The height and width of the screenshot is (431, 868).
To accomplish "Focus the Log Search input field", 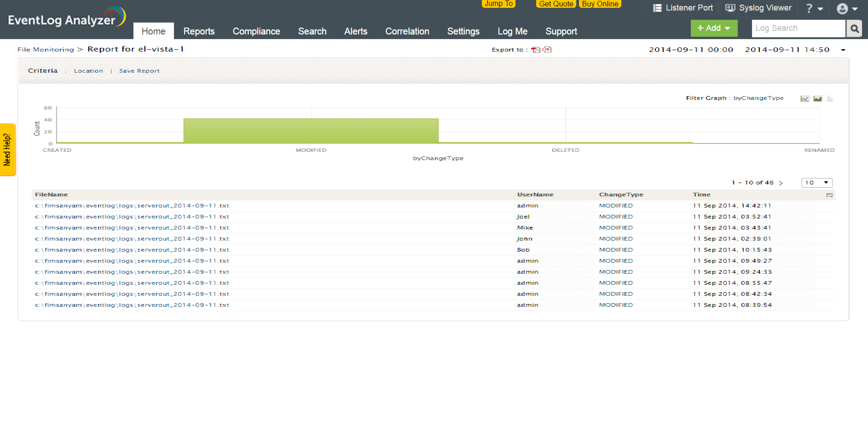I will pos(798,28).
